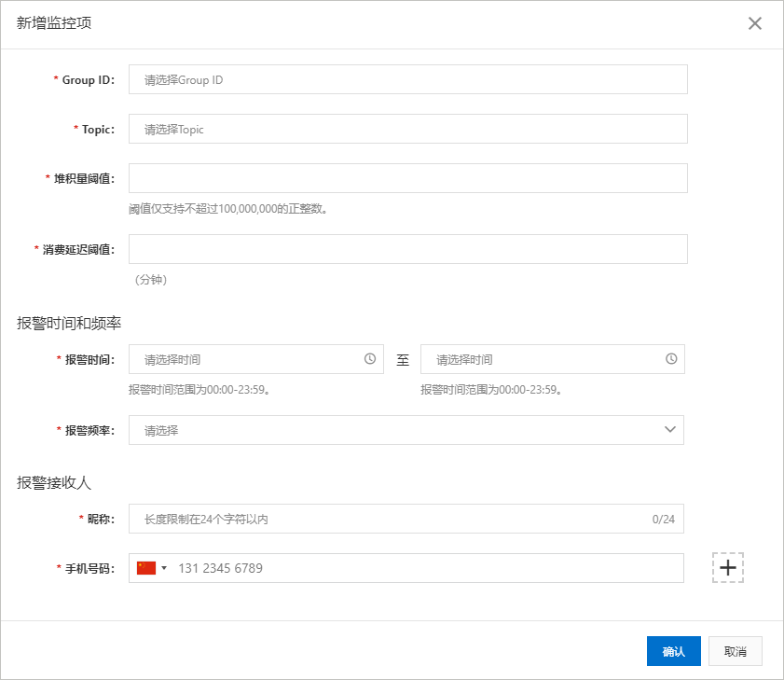Click the clock icon in end time field
This screenshot has width=784, height=680.
click(671, 359)
